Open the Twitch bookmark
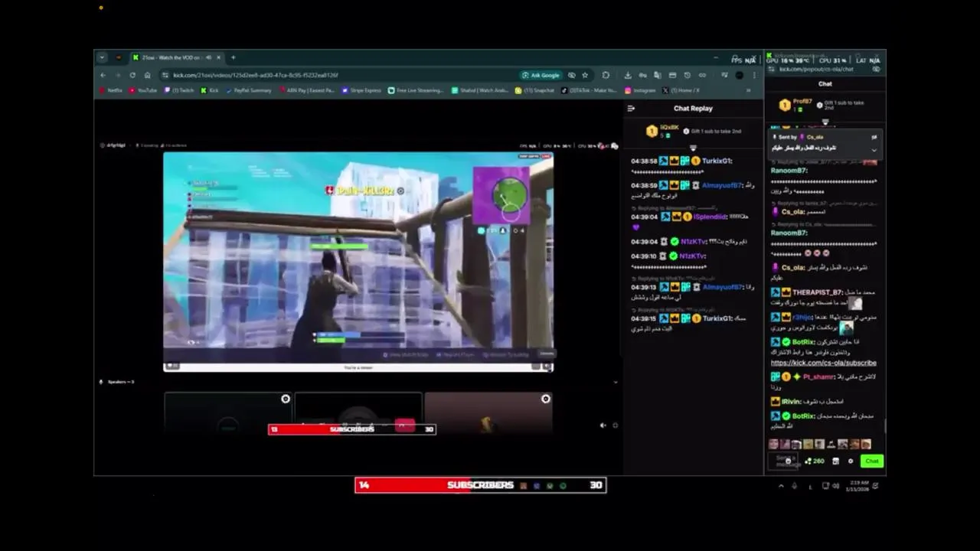Screen dimensions: 980x551 pos(180,90)
